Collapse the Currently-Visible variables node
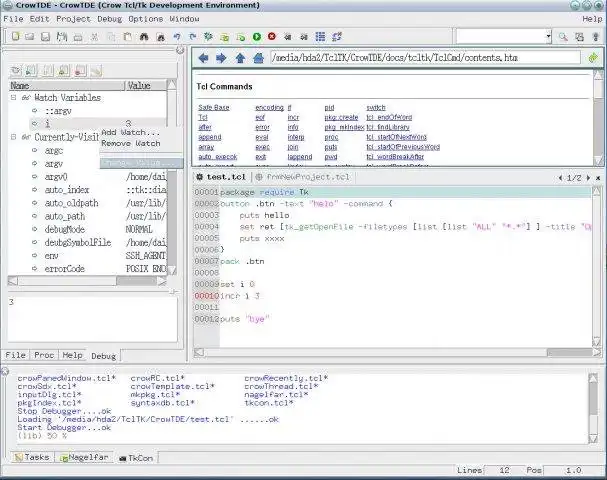 (13, 136)
